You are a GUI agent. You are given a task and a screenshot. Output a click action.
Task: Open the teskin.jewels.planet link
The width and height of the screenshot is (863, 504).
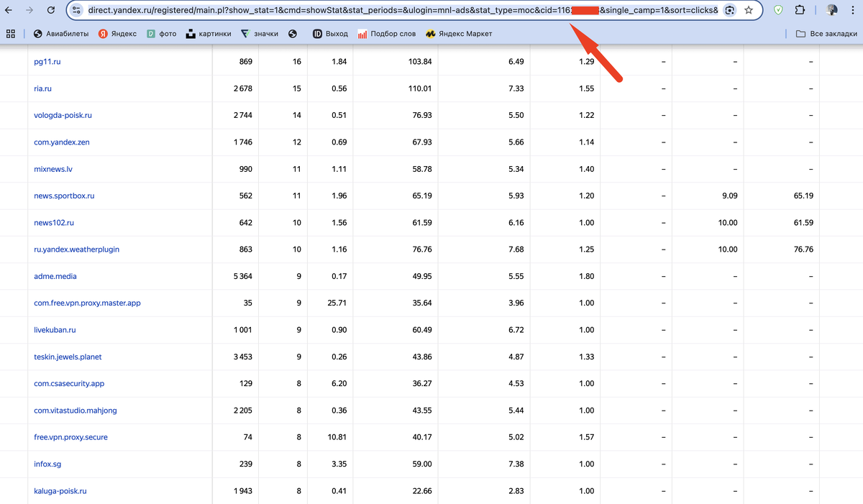click(68, 357)
